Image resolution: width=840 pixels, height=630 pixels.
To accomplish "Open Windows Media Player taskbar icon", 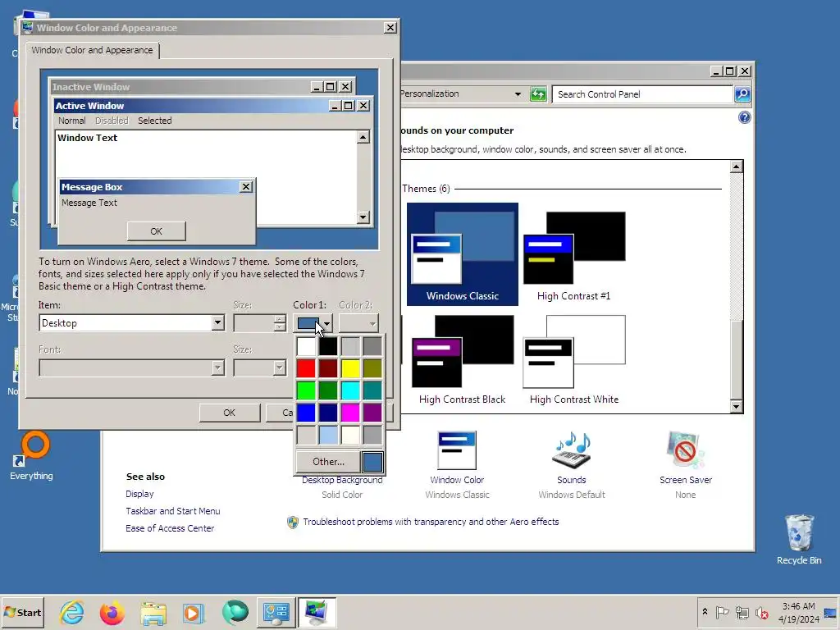I will [x=194, y=613].
